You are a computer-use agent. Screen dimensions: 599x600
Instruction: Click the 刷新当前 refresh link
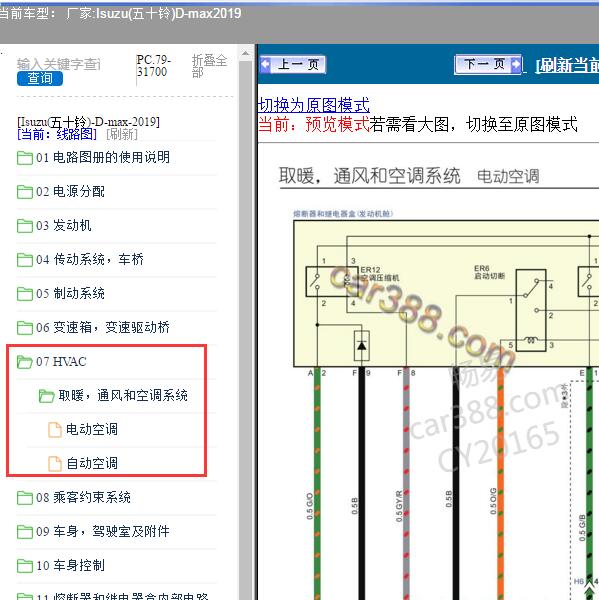(x=567, y=66)
